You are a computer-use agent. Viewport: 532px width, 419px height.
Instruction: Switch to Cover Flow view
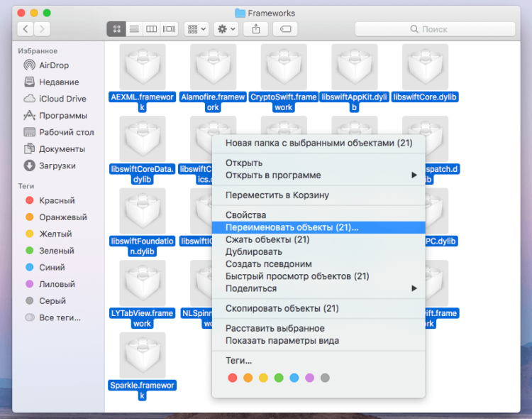click(x=169, y=29)
